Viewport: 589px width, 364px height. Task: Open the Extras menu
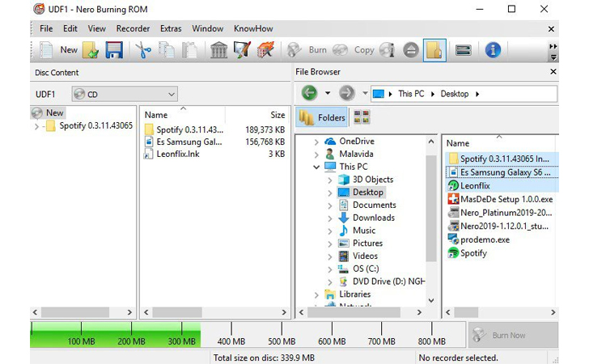[x=171, y=28]
